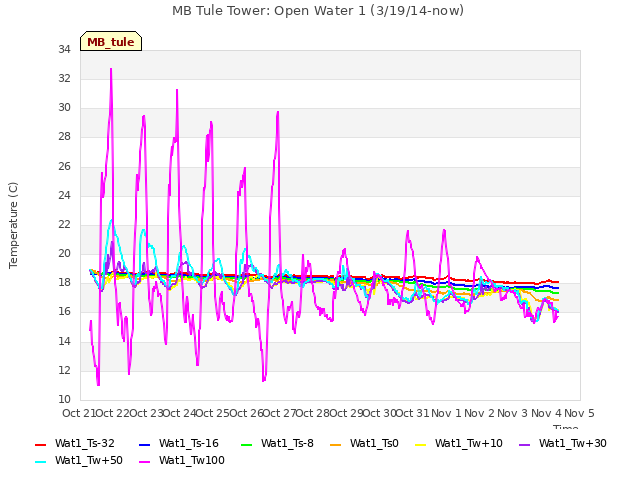Click the Nov 5 x-axis tick label

pos(579,413)
